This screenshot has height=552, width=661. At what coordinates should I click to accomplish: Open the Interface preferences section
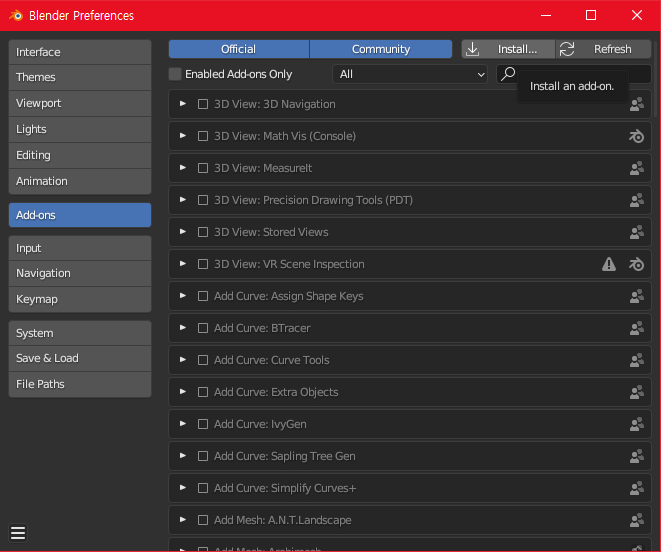[x=80, y=52]
